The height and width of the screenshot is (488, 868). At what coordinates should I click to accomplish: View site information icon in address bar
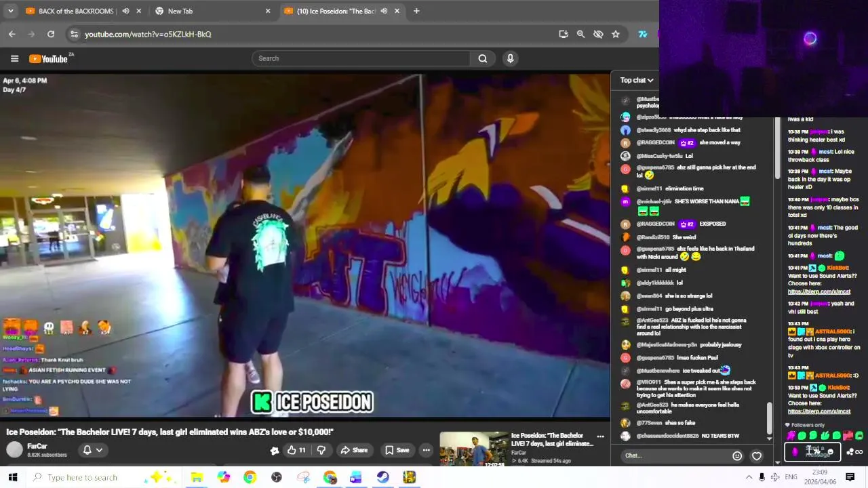click(74, 34)
